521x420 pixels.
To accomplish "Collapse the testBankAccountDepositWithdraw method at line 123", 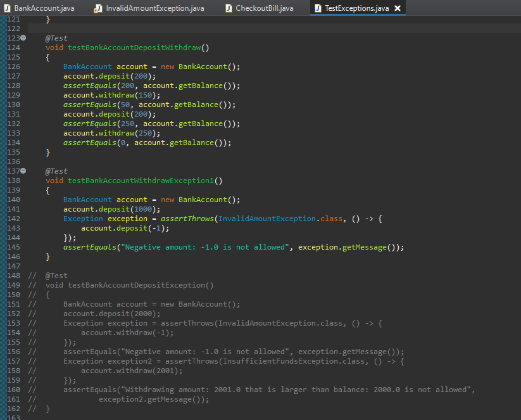I will (x=23, y=38).
